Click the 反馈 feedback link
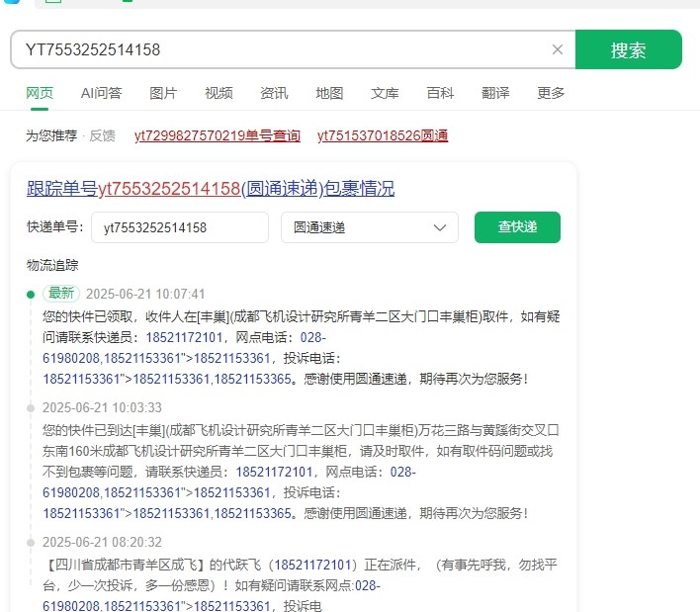This screenshot has height=612, width=700. tap(102, 135)
